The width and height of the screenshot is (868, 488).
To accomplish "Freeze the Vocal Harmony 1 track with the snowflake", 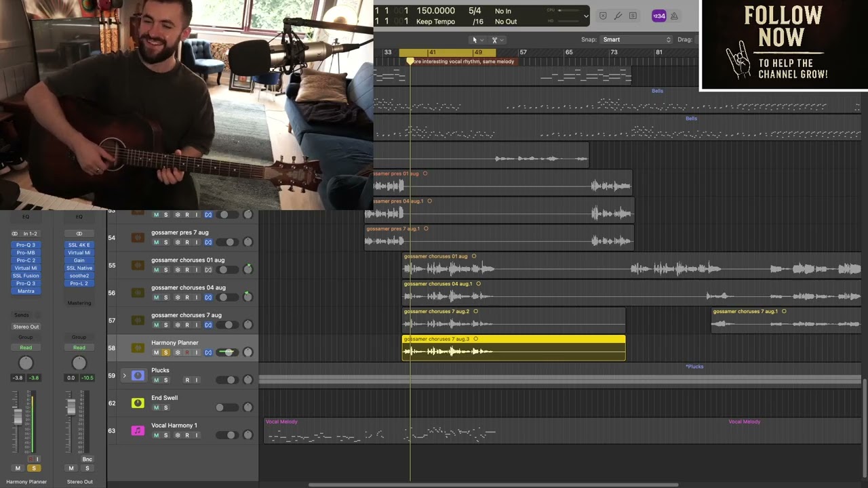I will click(178, 435).
